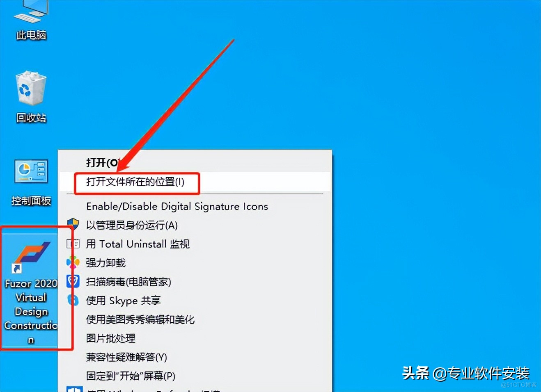Click the 电脑管家 scan virus shield icon
This screenshot has width=541, height=392.
pos(73,281)
